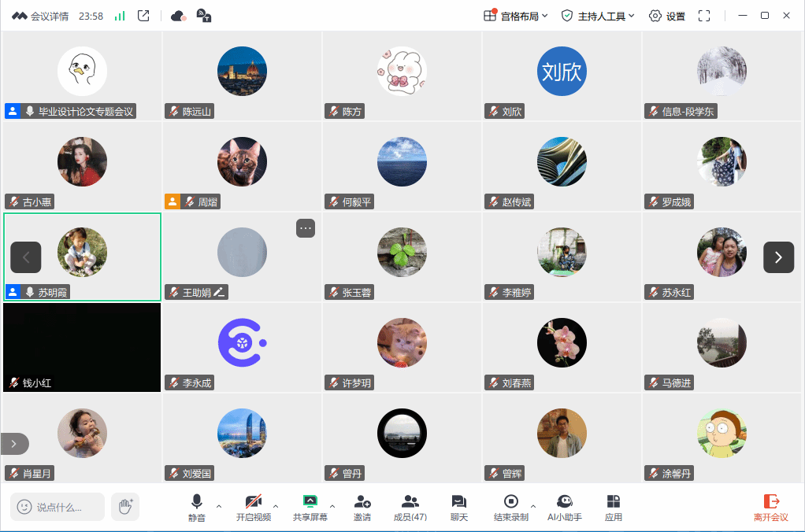The width and height of the screenshot is (805, 532).
Task: Toggle 结束录制 to stop recording
Action: coord(511,508)
